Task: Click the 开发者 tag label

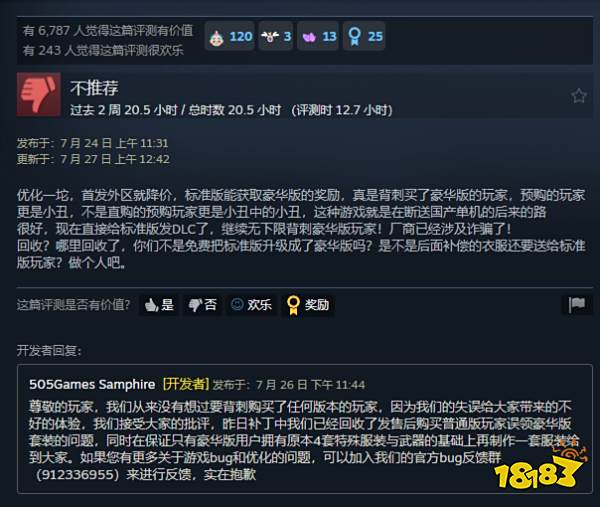Action: click(186, 384)
